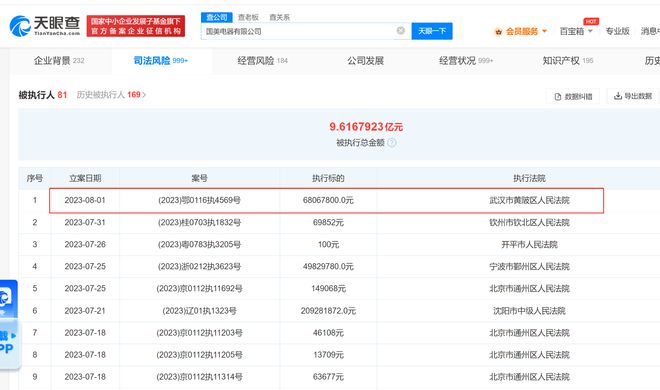Click the 数据纠错 button
This screenshot has height=390, width=660.
pos(573,96)
